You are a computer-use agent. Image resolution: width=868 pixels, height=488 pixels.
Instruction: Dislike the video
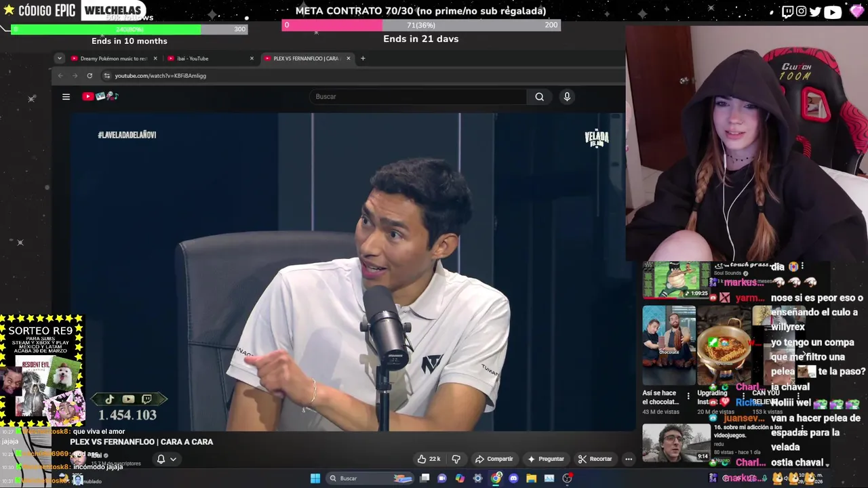tap(456, 459)
